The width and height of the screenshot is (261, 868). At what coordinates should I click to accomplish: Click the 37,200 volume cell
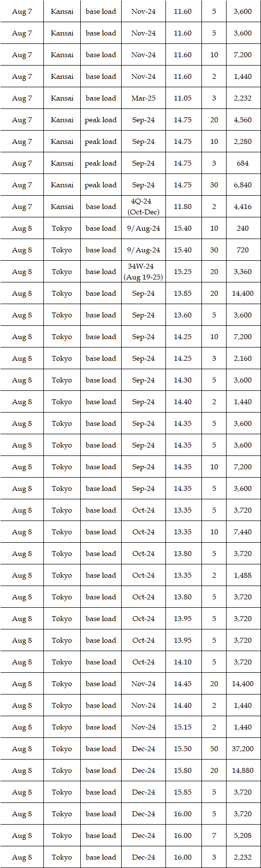(x=243, y=749)
